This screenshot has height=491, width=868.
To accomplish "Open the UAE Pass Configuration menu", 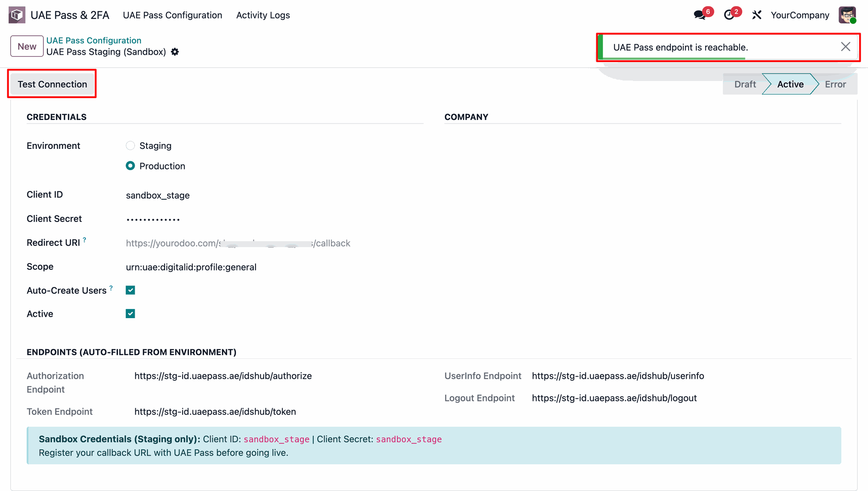I will pyautogui.click(x=173, y=15).
